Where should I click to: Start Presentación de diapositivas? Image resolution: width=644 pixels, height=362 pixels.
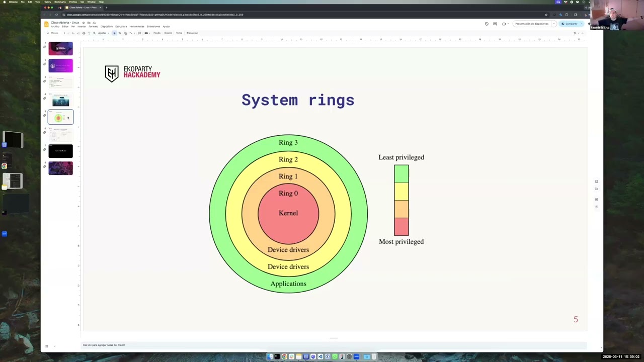(532, 24)
